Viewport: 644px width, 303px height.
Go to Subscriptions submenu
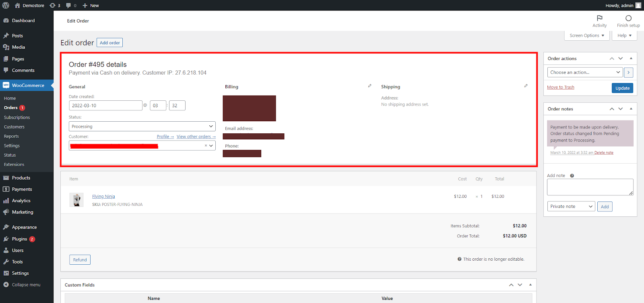point(17,117)
